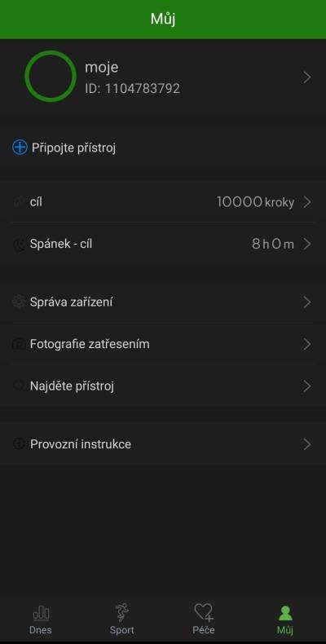The image size is (326, 644).
Task: Tap the green profile avatar circle
Action: [51, 77]
